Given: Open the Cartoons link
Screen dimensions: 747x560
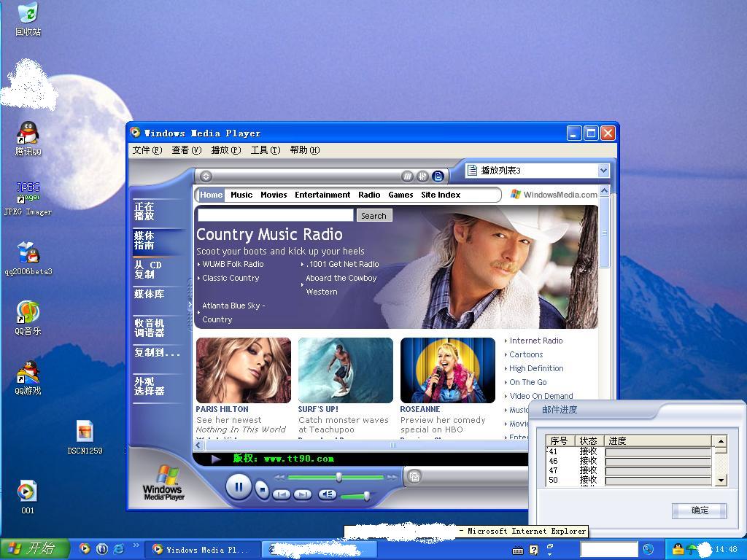Looking at the screenshot, I should pyautogui.click(x=526, y=354).
